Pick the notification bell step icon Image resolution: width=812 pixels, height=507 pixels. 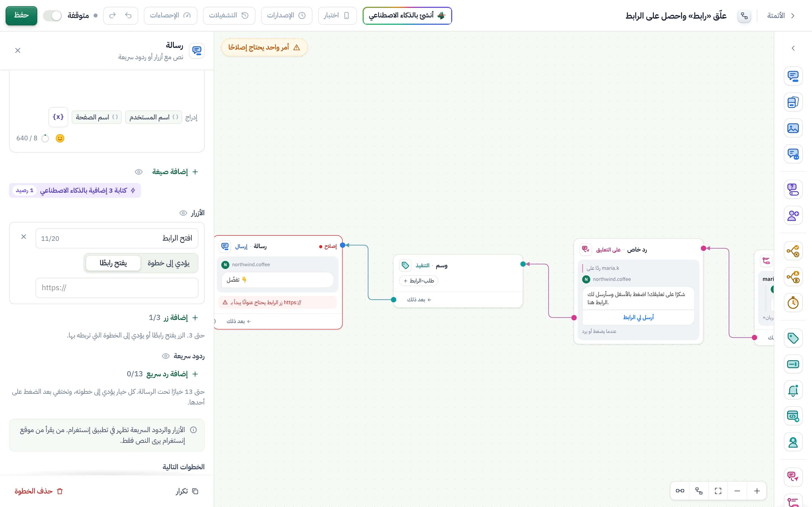coord(793,390)
